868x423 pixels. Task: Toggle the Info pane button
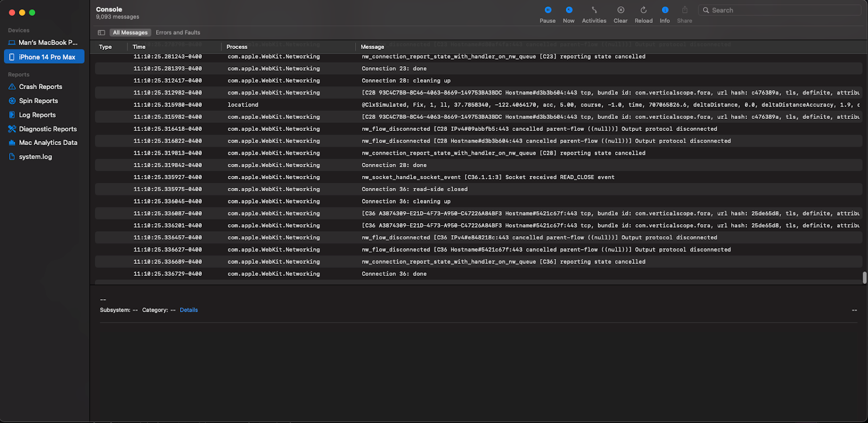(665, 14)
